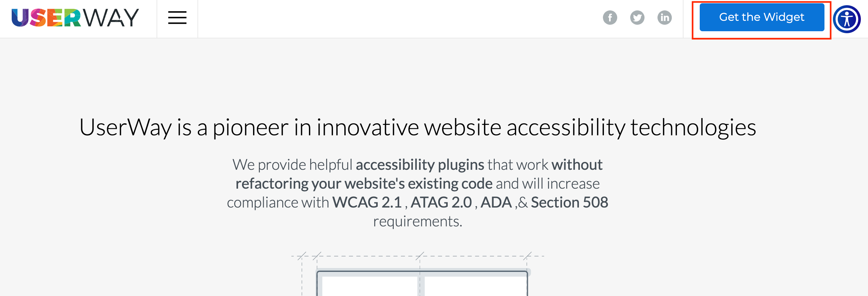The width and height of the screenshot is (868, 296).
Task: Select the bold 'accessibility plugins' text
Action: [420, 165]
